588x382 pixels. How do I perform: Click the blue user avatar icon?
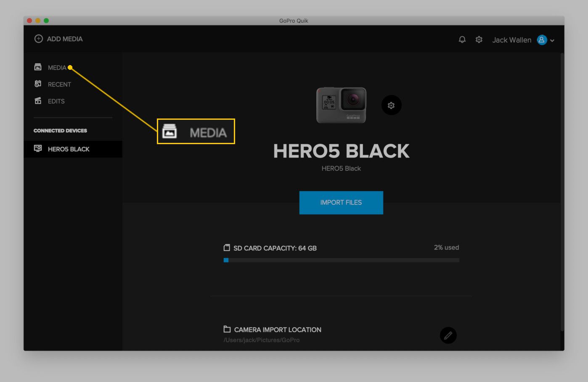click(542, 40)
